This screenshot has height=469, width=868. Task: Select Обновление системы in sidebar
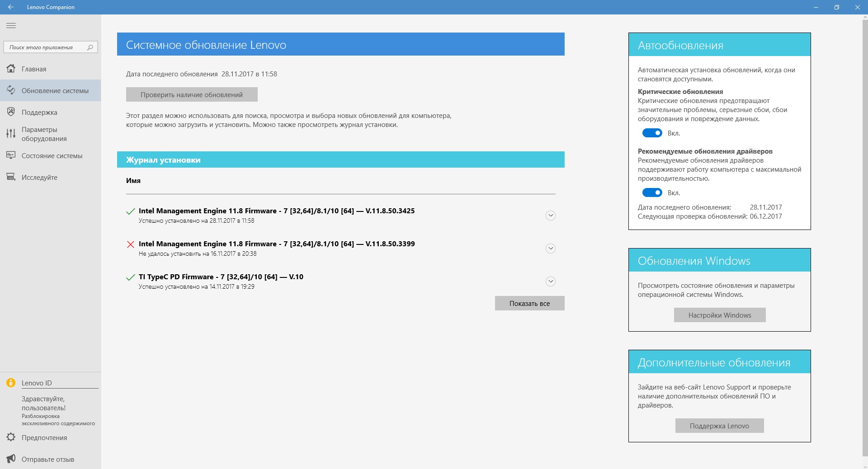pos(50,90)
